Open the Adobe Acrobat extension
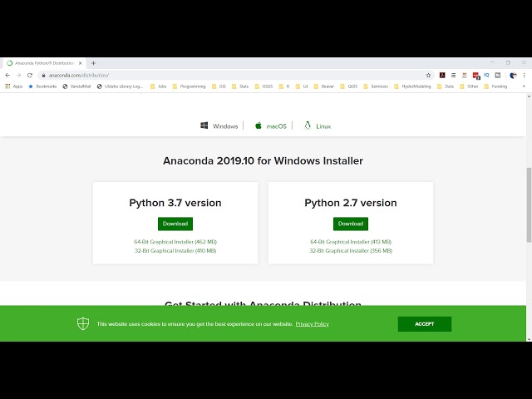Viewport: 532px width, 399px height. pos(442,76)
